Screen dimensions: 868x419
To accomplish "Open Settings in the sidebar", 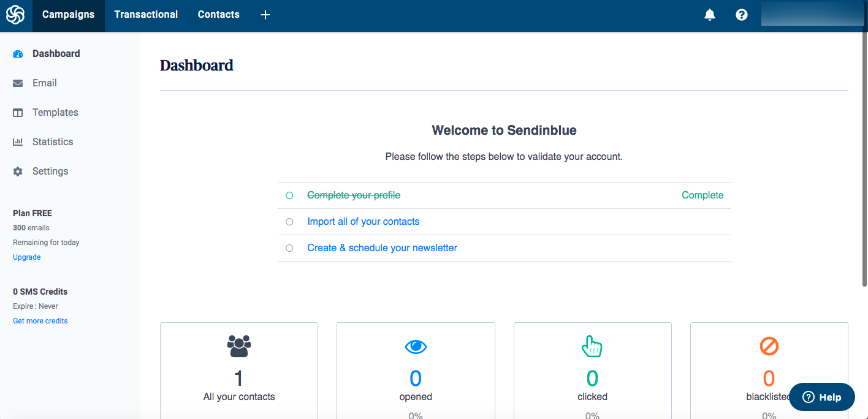I will (50, 172).
